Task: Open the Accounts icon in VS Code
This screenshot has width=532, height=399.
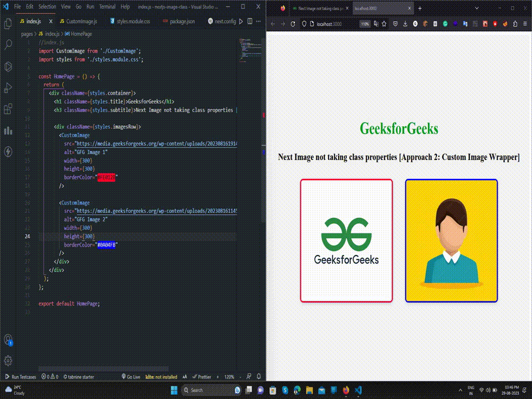Action: [8, 340]
